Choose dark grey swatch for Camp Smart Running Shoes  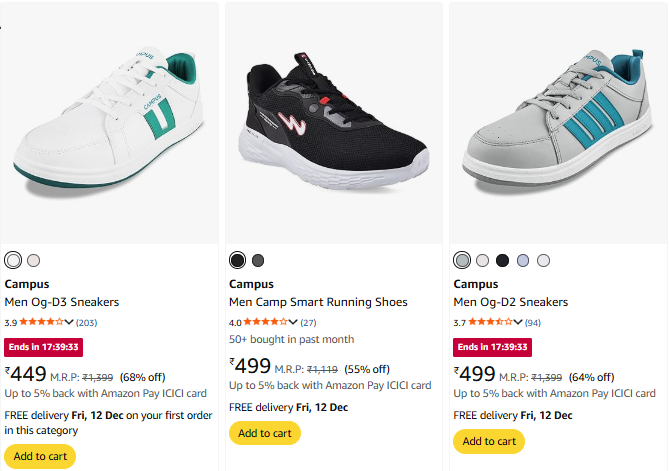coord(258,260)
